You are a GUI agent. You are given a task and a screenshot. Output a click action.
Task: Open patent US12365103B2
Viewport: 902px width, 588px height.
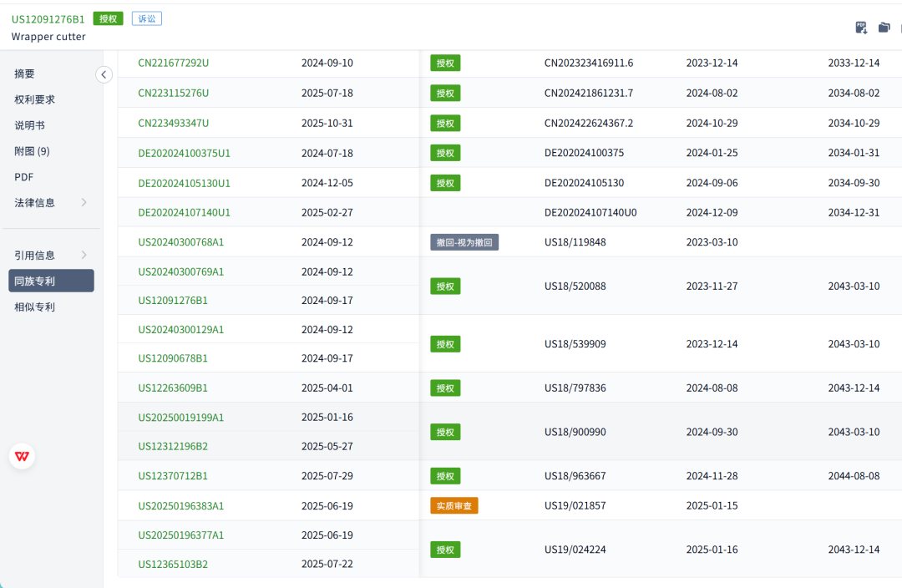[x=173, y=564]
